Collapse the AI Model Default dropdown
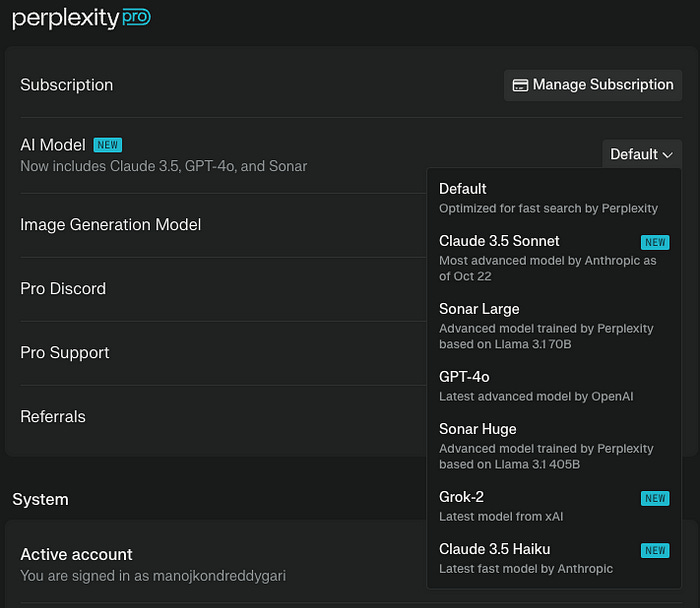Viewport: 700px width, 608px height. [642, 154]
